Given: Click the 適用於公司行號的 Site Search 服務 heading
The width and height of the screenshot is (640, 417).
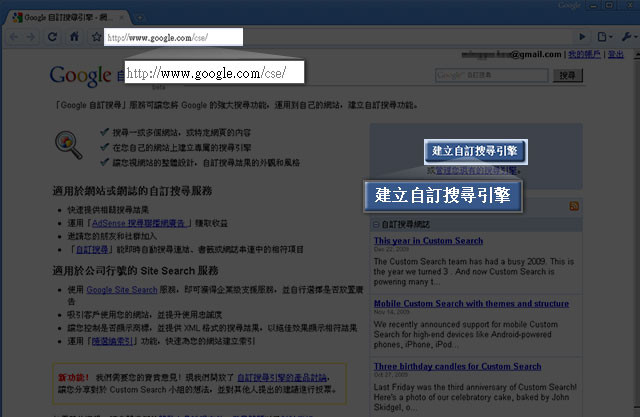Looking at the screenshot, I should (135, 271).
